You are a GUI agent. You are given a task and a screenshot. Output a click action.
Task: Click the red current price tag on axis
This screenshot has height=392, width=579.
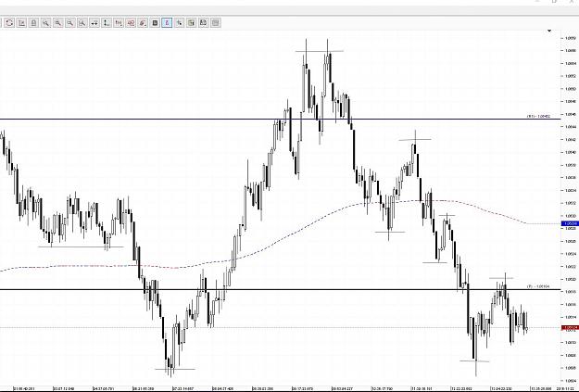(x=570, y=328)
